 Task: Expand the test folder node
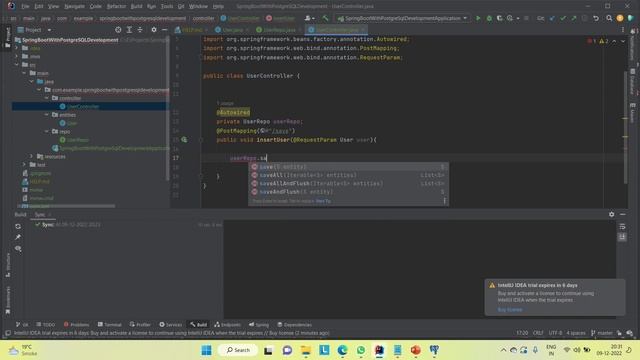24,164
